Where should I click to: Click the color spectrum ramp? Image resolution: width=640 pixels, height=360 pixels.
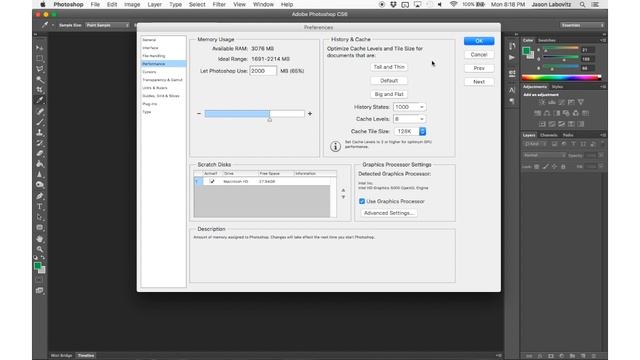pyautogui.click(x=561, y=78)
